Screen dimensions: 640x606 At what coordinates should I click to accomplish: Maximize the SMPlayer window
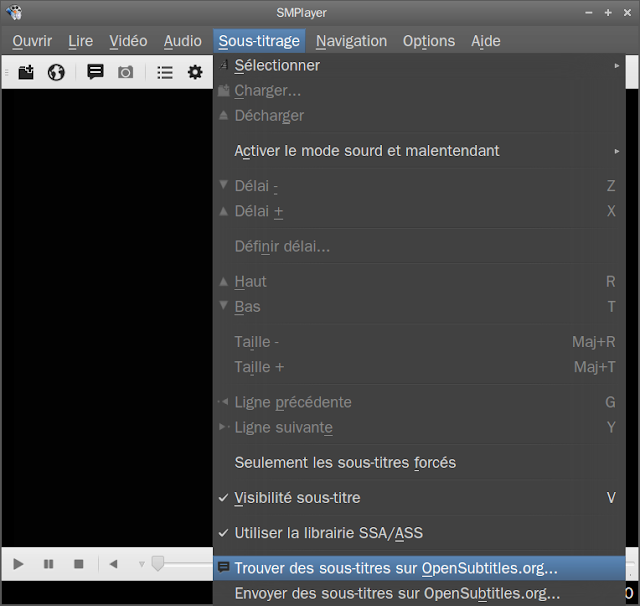pos(608,13)
